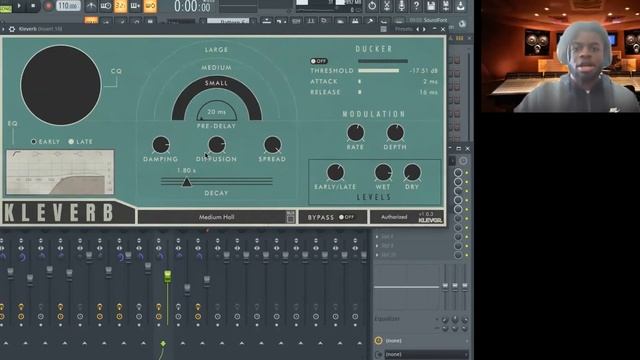This screenshot has width=640, height=360.
Task: Click the Wet level knob
Action: pyautogui.click(x=383, y=173)
